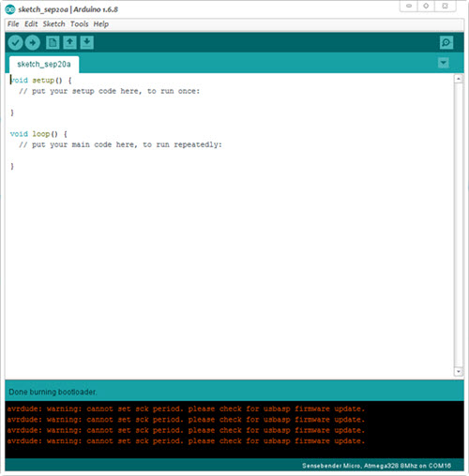Select the sketch_sep20a tab
Screen dimensions: 469x476
coord(44,65)
